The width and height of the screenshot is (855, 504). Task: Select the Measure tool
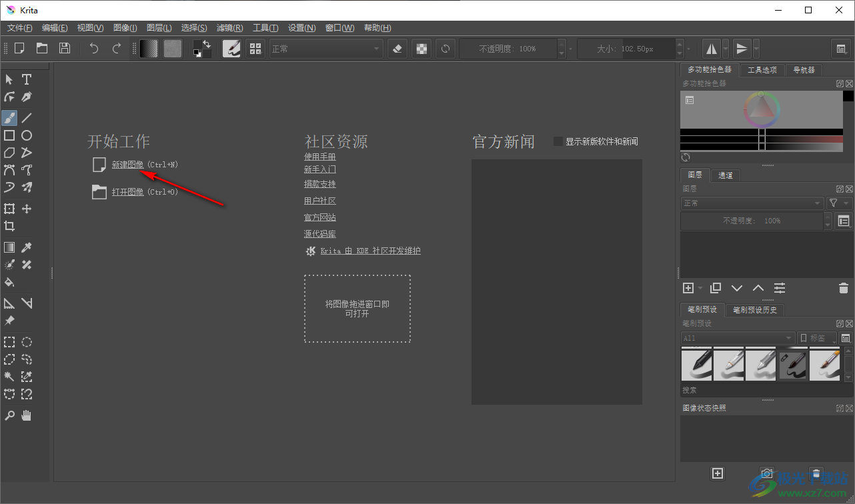click(x=27, y=303)
